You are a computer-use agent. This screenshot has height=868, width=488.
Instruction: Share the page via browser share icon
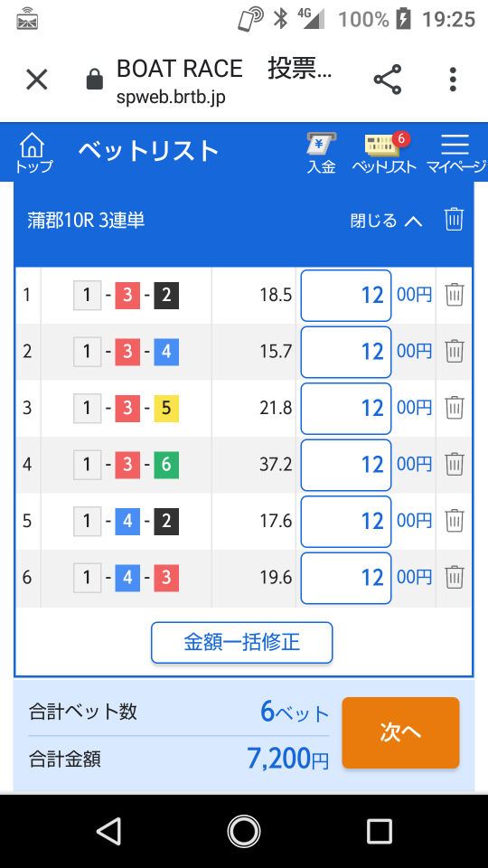(x=388, y=80)
